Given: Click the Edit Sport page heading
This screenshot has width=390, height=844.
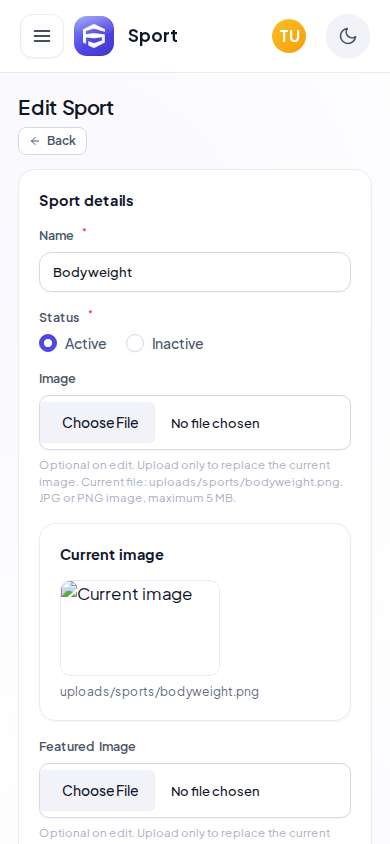Looking at the screenshot, I should (66, 108).
